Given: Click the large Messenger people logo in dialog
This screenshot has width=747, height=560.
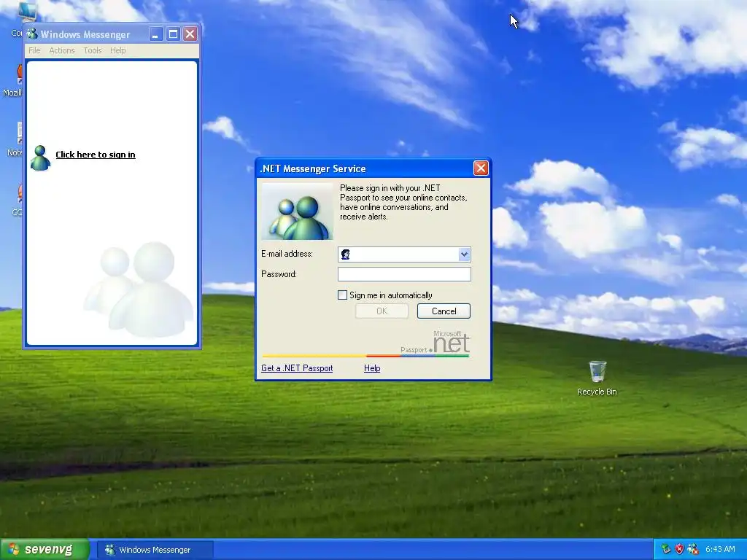Looking at the screenshot, I should pyautogui.click(x=298, y=211).
